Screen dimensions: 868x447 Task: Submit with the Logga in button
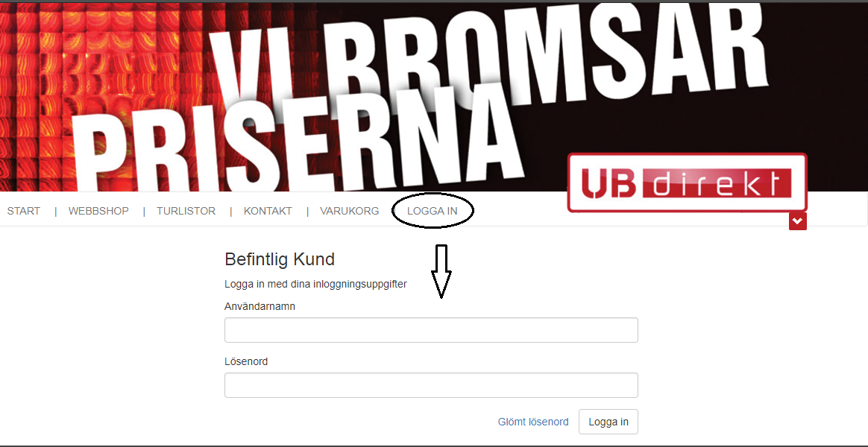click(608, 422)
